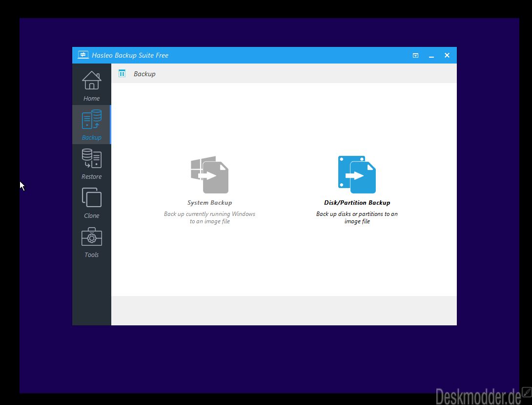This screenshot has width=532, height=405.
Task: Click the Hasleo app logo in title bar
Action: [x=83, y=55]
